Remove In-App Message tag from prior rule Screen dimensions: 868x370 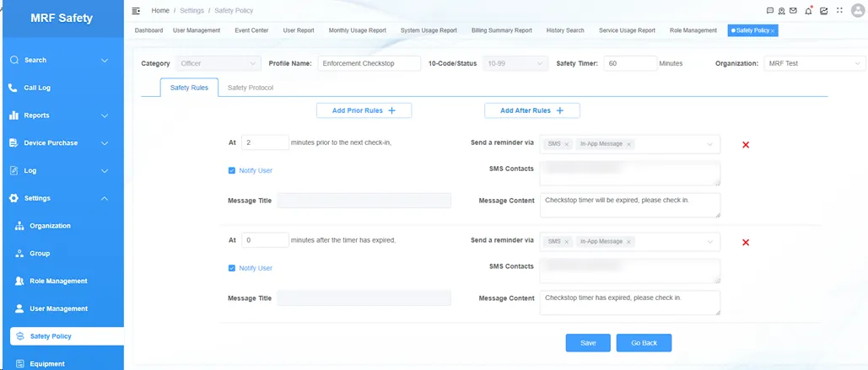pyautogui.click(x=629, y=144)
